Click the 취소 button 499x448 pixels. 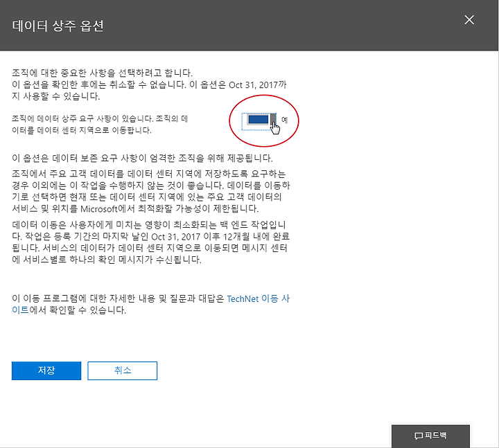click(123, 370)
